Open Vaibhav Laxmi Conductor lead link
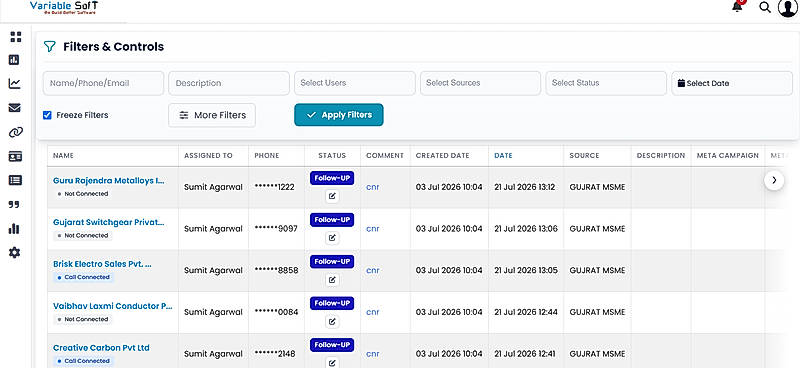This screenshot has width=800, height=368. (113, 306)
